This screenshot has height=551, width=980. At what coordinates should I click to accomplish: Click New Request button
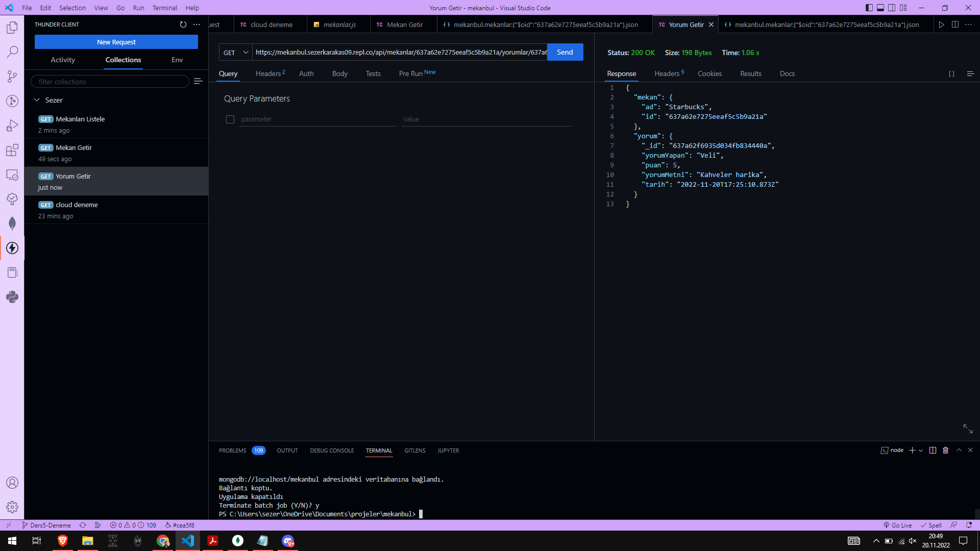click(116, 42)
